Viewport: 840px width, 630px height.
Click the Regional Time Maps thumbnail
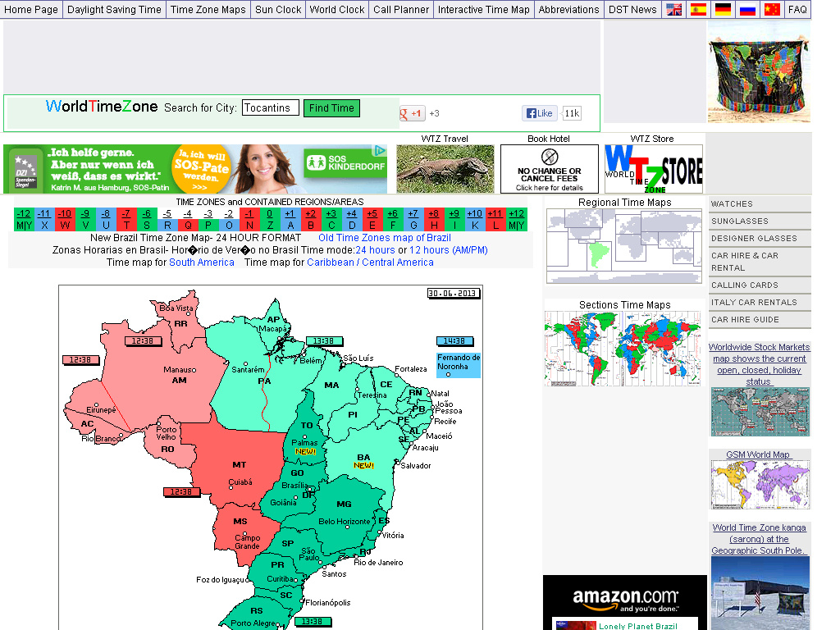point(624,246)
